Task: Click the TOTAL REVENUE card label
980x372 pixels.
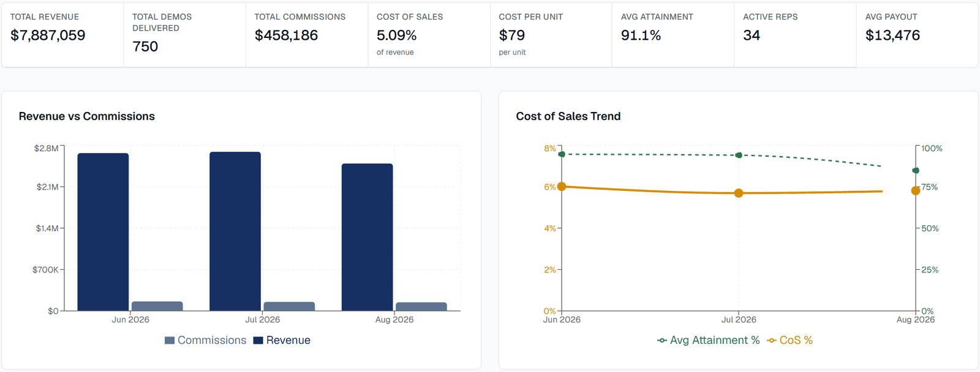Action: (45, 17)
